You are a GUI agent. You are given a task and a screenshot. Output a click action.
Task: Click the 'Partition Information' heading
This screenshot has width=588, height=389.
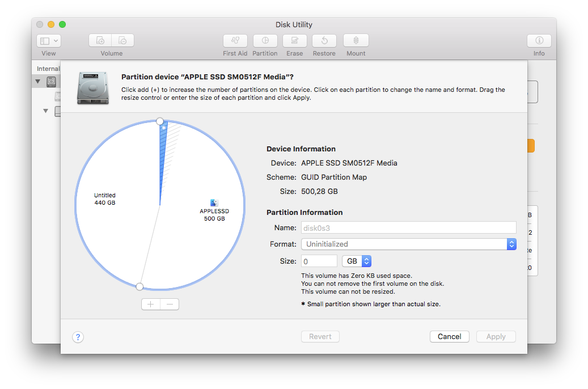click(304, 212)
